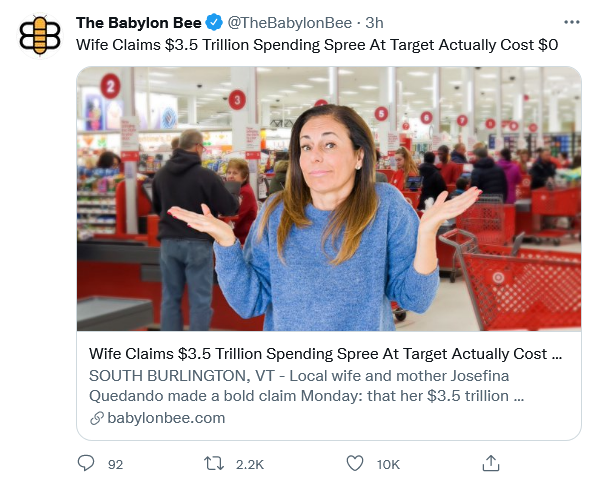Visit the babylonbee.com domain link
Screen dimensions: 598x484
tap(166, 418)
